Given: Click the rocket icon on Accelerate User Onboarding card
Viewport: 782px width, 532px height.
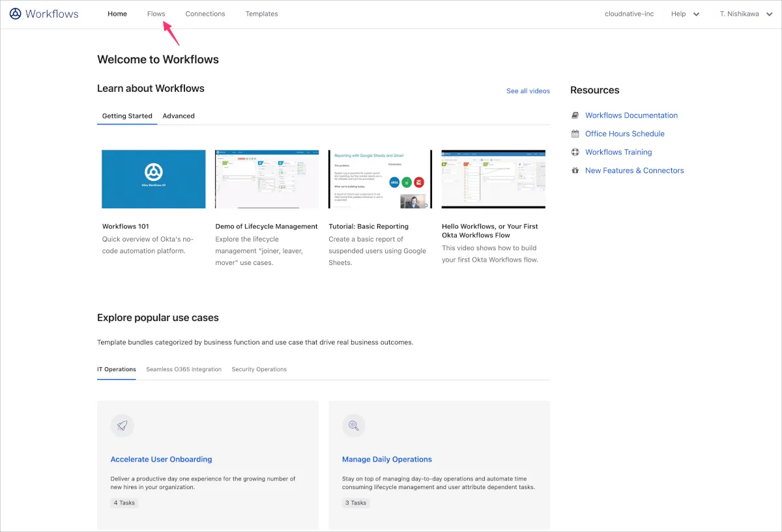Looking at the screenshot, I should (x=122, y=425).
